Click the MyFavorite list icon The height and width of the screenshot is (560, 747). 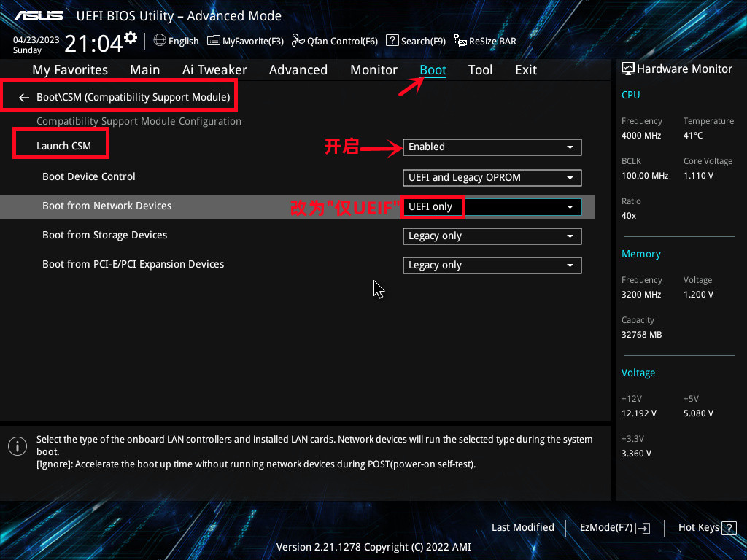coord(214,41)
